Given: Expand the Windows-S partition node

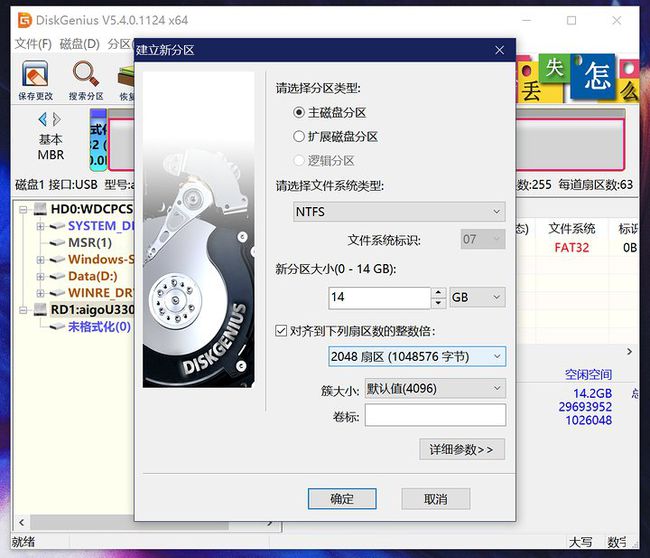Looking at the screenshot, I should pyautogui.click(x=40, y=260).
